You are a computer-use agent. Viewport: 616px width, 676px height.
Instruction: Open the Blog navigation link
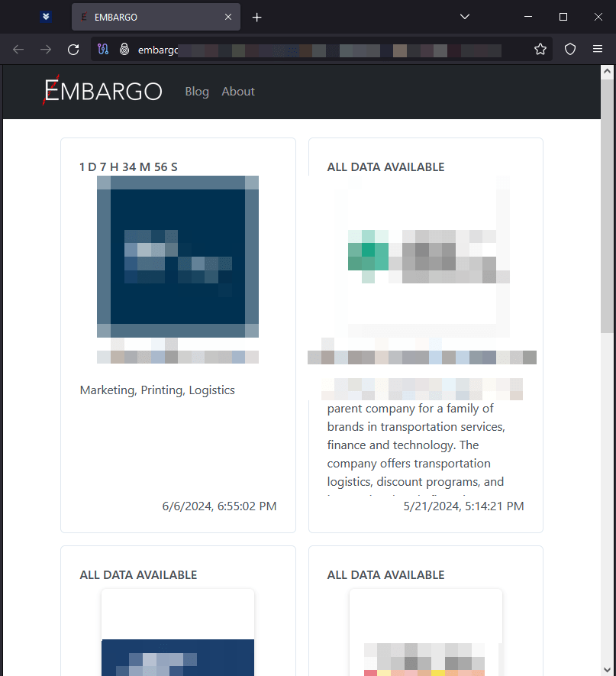click(x=197, y=92)
